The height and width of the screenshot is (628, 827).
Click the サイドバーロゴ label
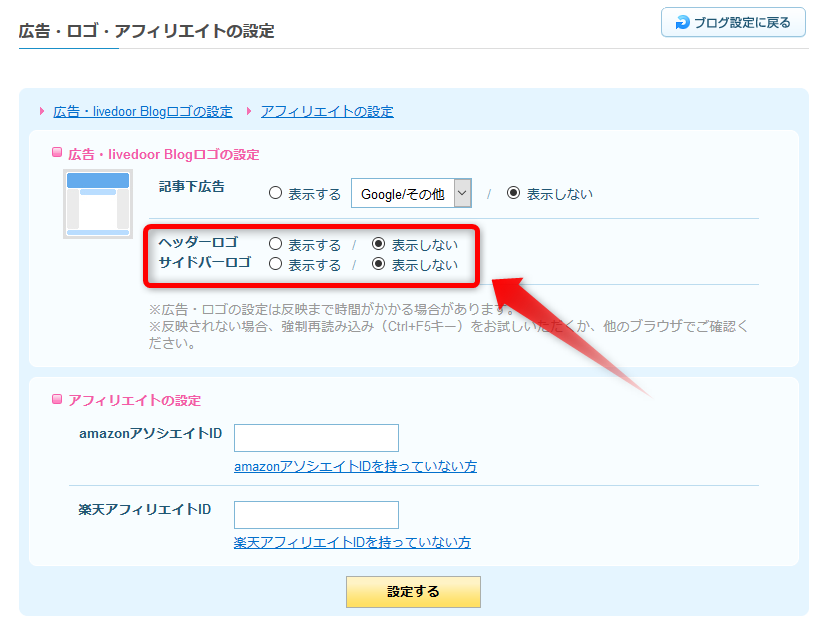point(205,263)
